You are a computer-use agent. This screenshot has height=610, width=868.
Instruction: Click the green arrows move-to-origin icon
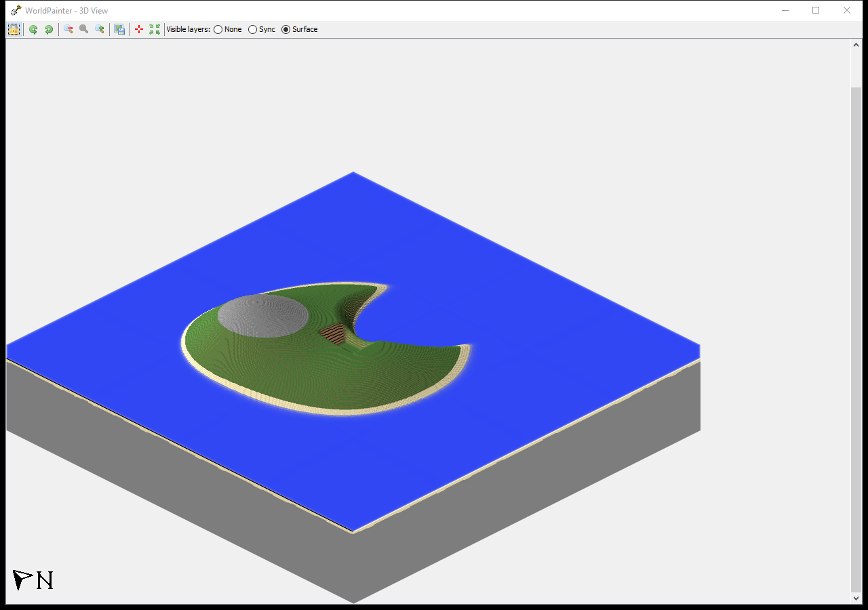point(155,29)
